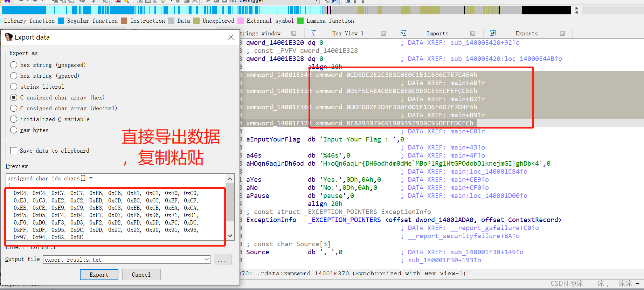
Task: Click the Lumina function legend swatch
Action: [x=300, y=21]
